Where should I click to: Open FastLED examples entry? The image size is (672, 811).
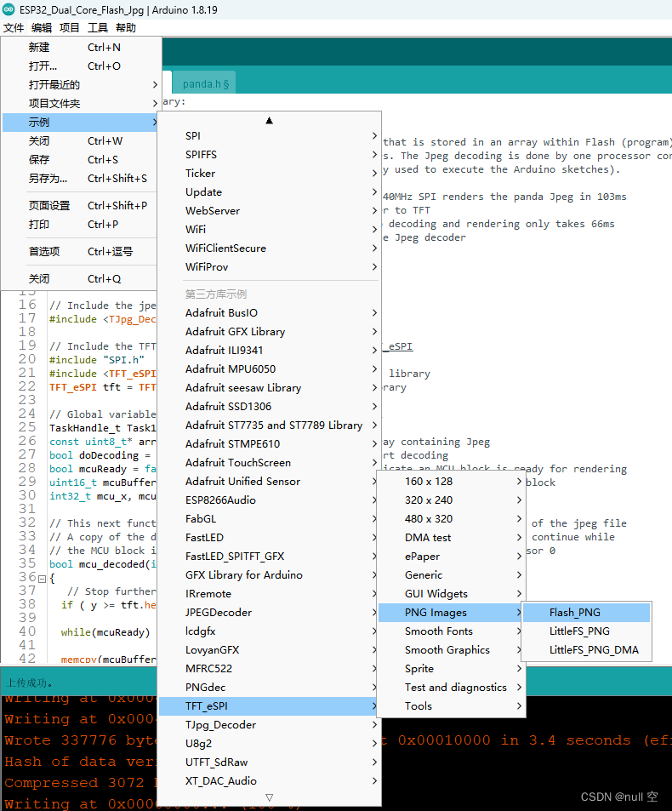click(x=270, y=537)
